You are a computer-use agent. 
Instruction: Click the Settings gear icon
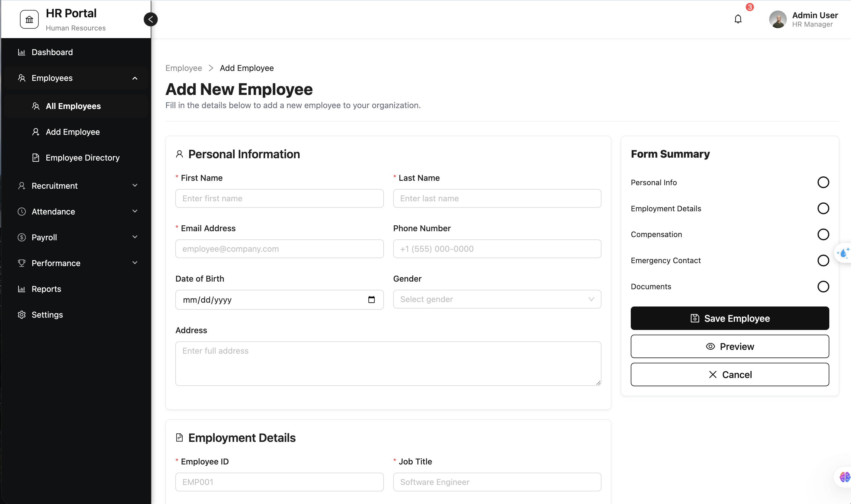[x=22, y=315]
